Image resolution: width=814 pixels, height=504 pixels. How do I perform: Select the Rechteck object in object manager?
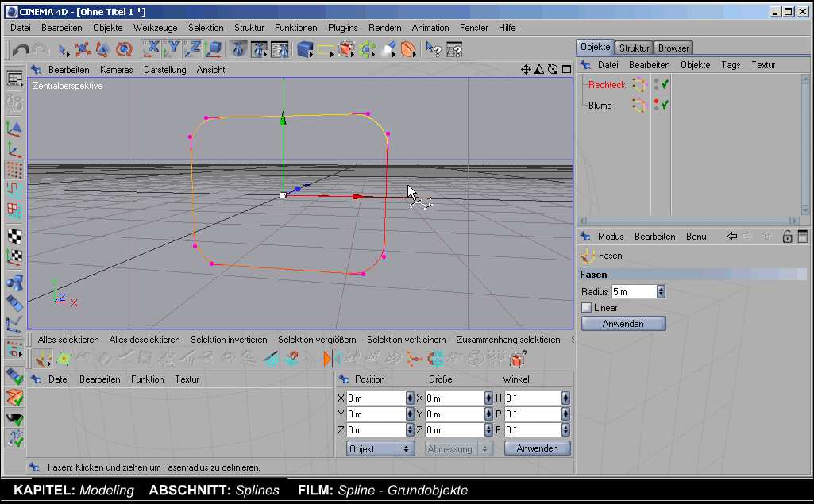point(607,85)
